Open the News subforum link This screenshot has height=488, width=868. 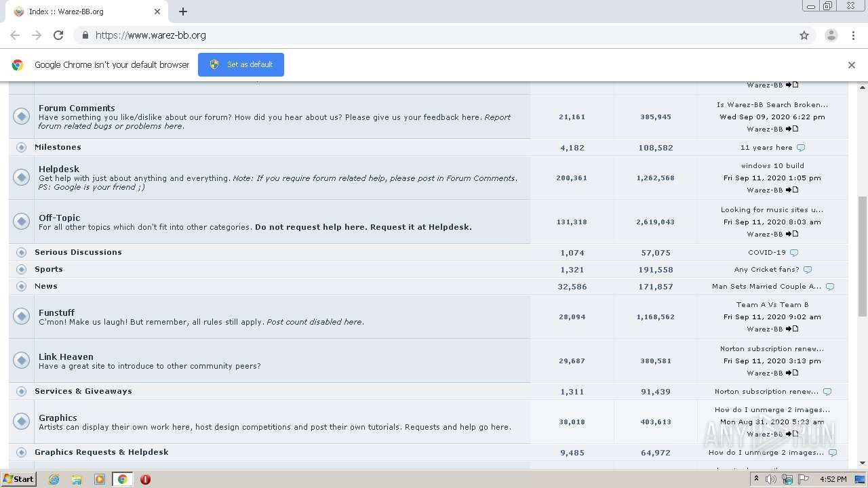46,286
